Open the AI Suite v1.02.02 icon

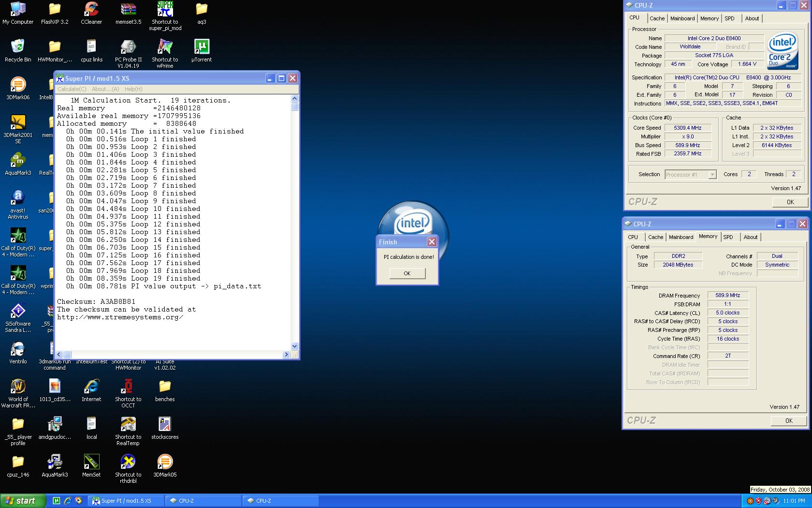coord(165,365)
